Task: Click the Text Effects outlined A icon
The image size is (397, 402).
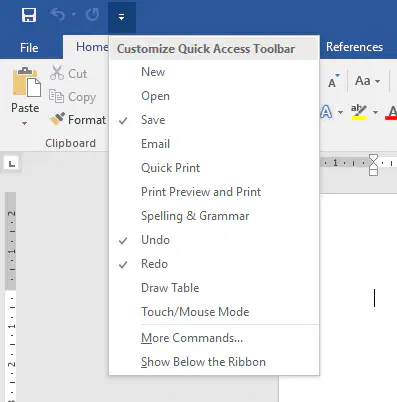Action: (326, 112)
